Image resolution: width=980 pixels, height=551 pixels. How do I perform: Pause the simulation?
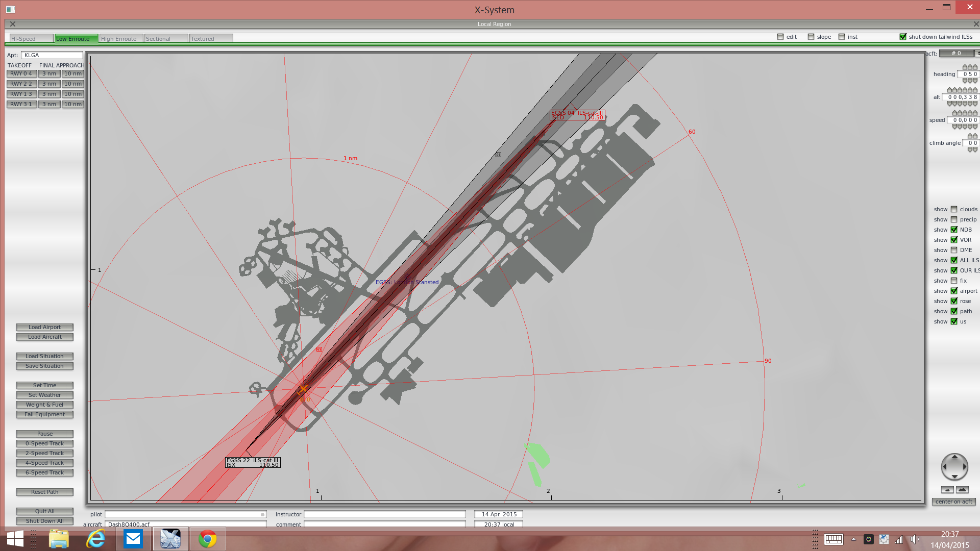point(45,434)
